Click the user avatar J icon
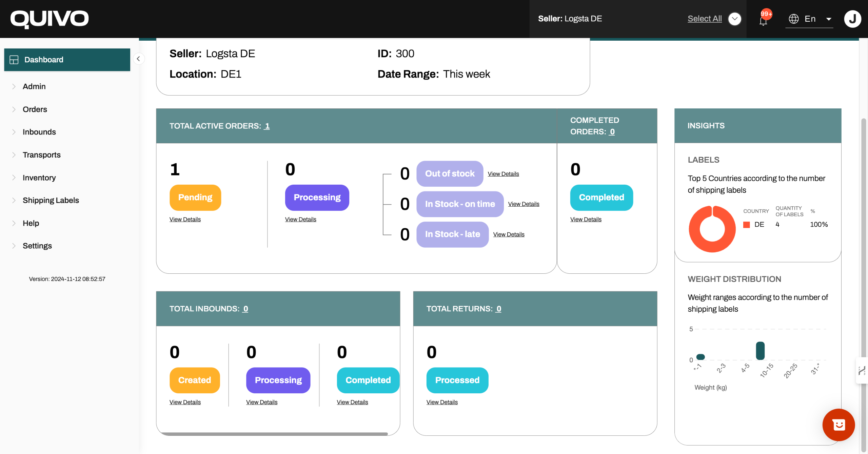Screen dimensions: 868x454 point(852,19)
